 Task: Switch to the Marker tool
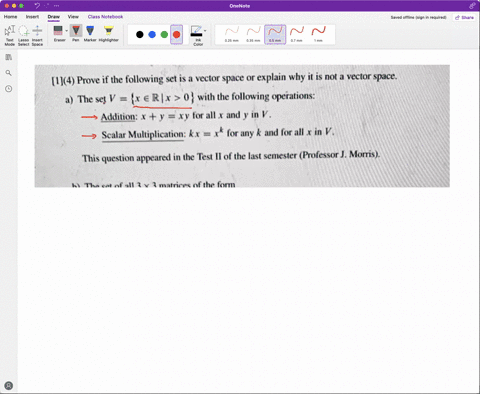pyautogui.click(x=90, y=34)
